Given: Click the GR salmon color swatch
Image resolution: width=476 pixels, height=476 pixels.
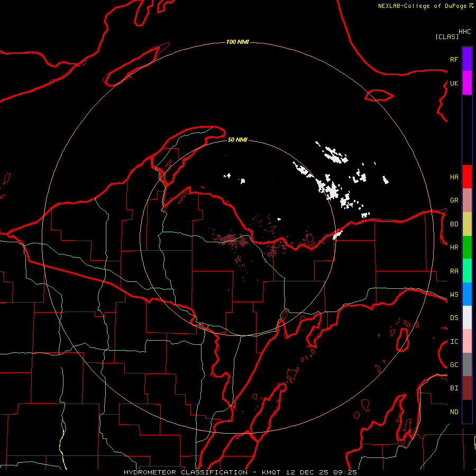Looking at the screenshot, I should coord(467,200).
